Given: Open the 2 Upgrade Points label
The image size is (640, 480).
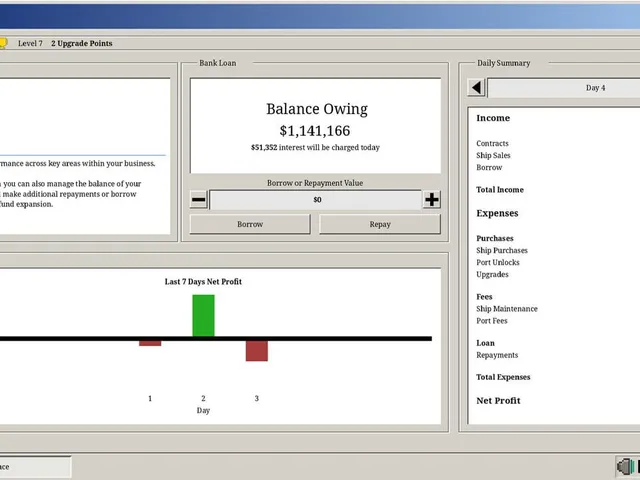Looking at the screenshot, I should tap(82, 43).
